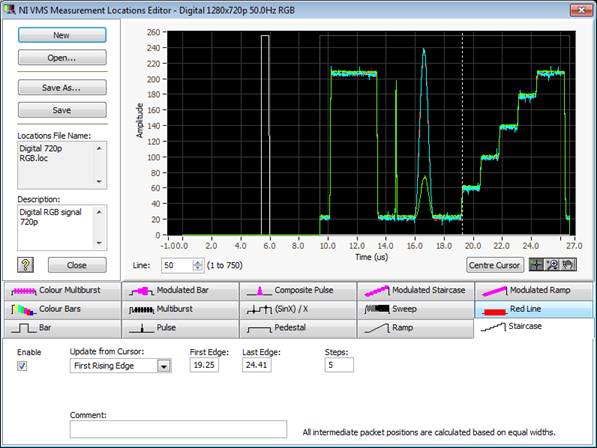Open the Pedestal tab

pyautogui.click(x=298, y=328)
